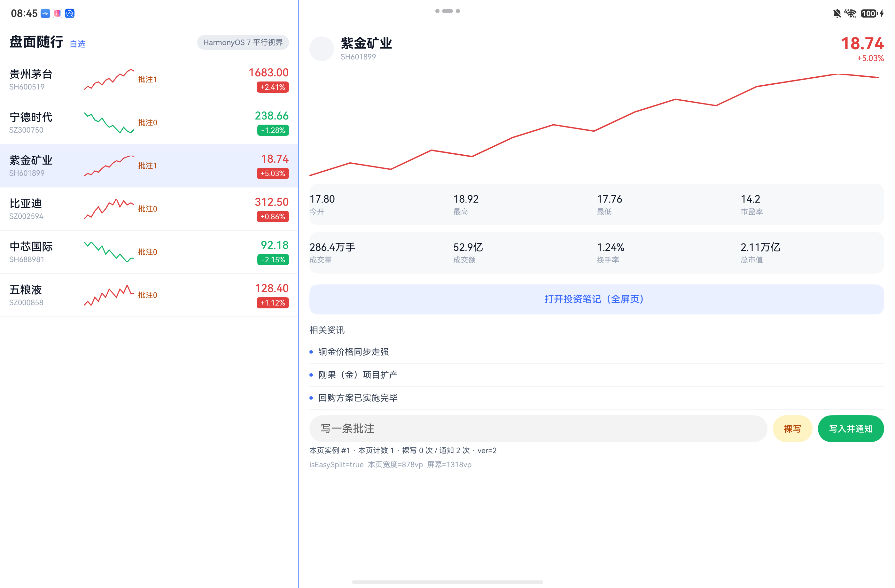Click the 批注1 label on 贵州茅台 row
Image resolution: width=895 pixels, height=588 pixels.
click(147, 79)
